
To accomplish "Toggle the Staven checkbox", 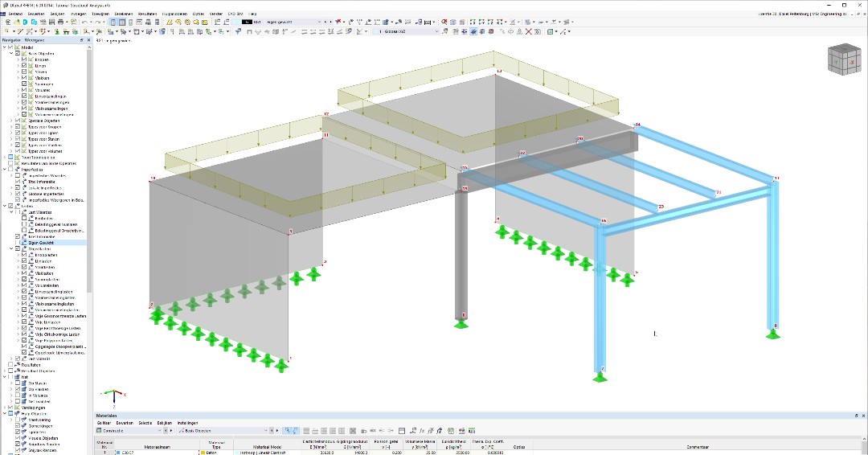I will coord(24,72).
